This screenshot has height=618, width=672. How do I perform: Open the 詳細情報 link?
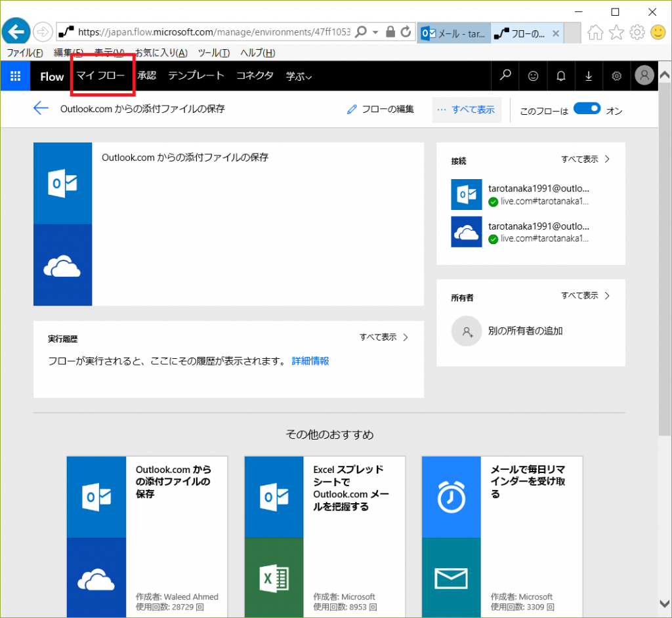pyautogui.click(x=310, y=361)
